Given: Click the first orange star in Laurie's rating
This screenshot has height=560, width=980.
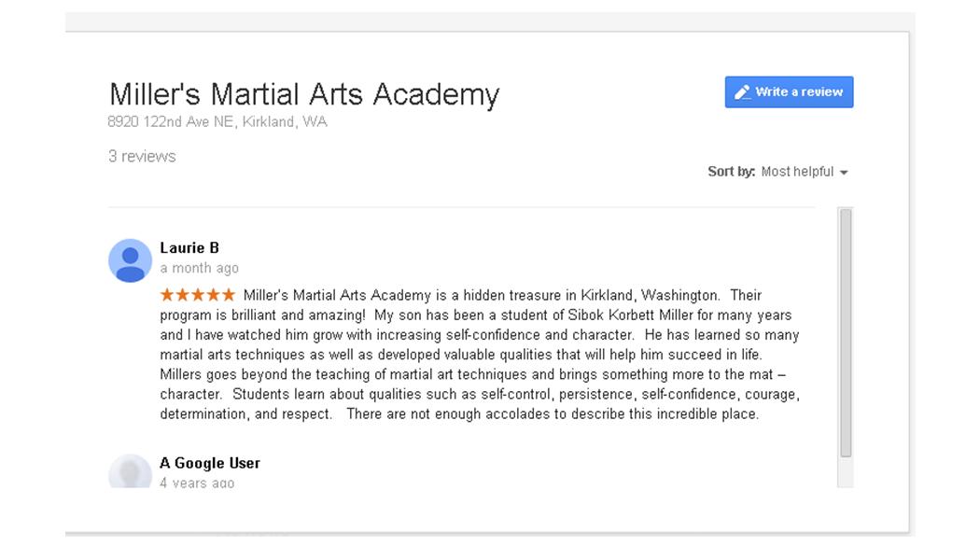Looking at the screenshot, I should [x=167, y=294].
